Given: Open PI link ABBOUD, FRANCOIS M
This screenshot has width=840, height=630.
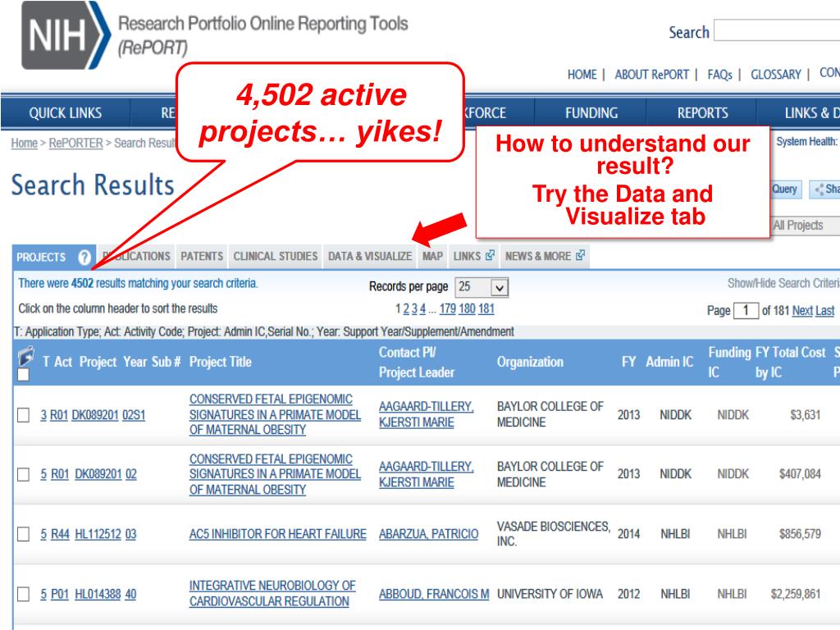Looking at the screenshot, I should [434, 594].
